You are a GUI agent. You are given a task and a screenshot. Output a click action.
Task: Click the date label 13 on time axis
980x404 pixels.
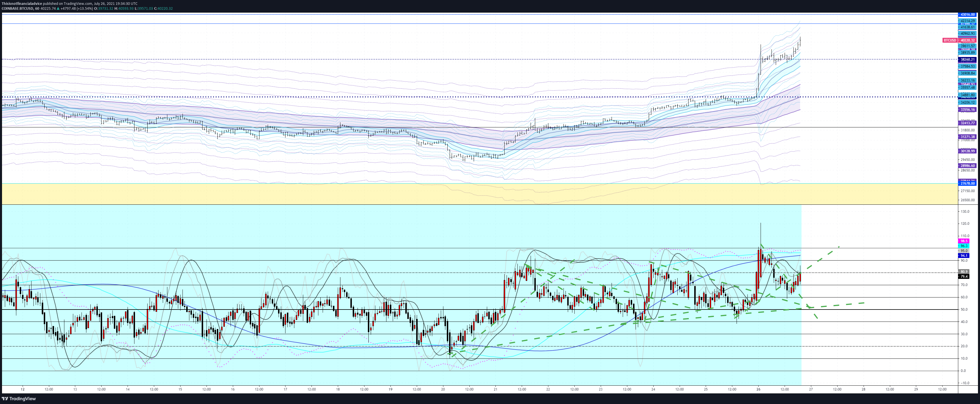point(75,389)
